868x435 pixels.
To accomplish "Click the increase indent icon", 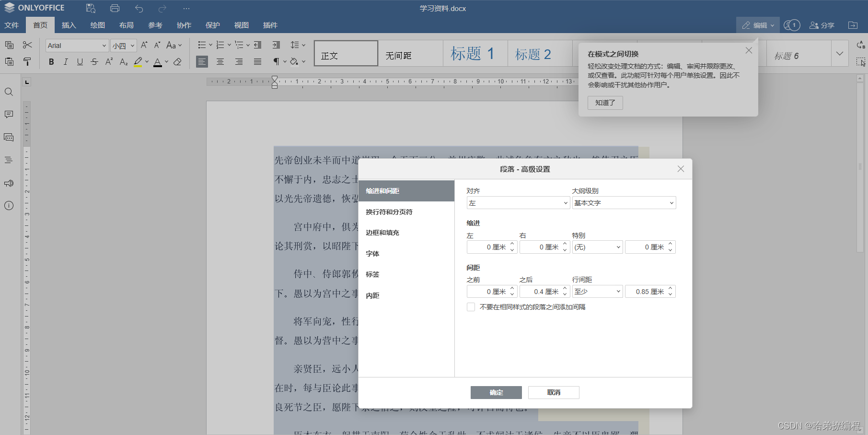I will click(276, 45).
